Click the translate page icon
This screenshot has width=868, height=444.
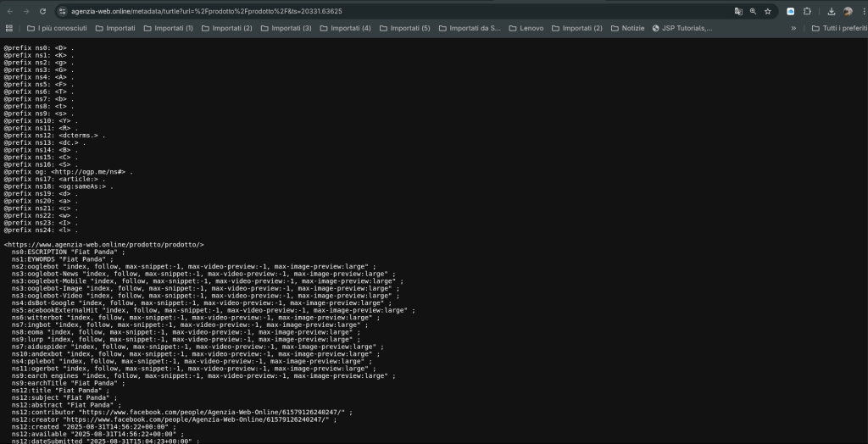738,12
